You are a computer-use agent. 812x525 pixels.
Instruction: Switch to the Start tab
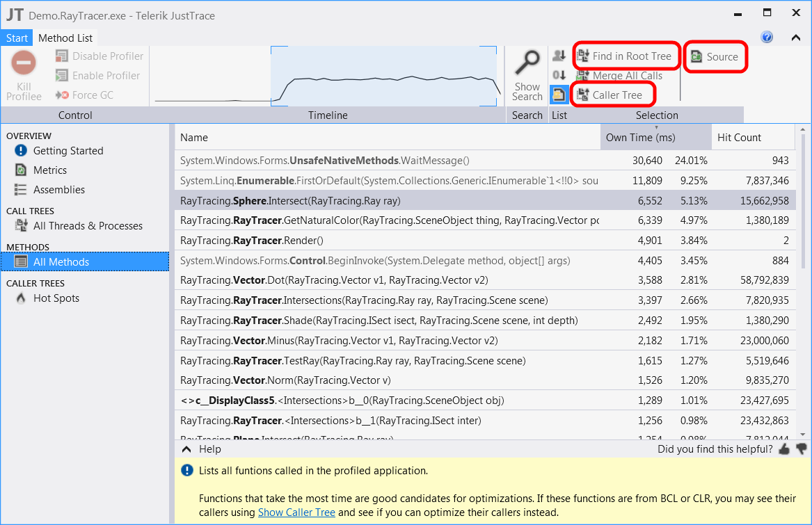pos(17,38)
